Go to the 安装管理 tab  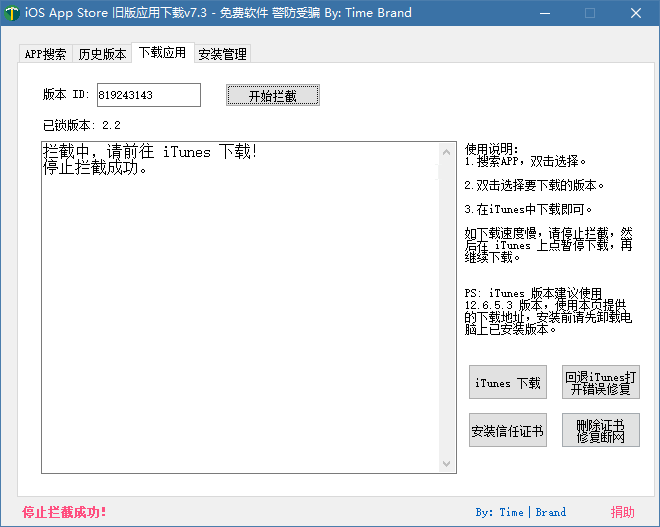click(222, 54)
